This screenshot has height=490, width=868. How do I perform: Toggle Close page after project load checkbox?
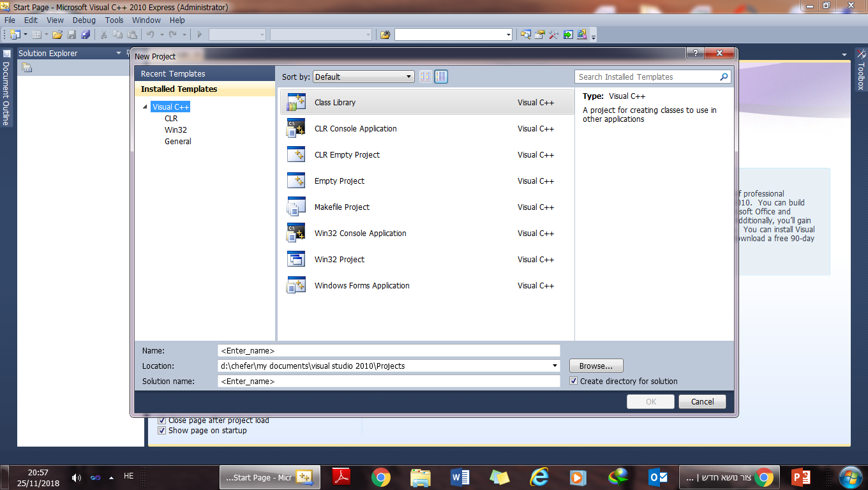coord(161,420)
